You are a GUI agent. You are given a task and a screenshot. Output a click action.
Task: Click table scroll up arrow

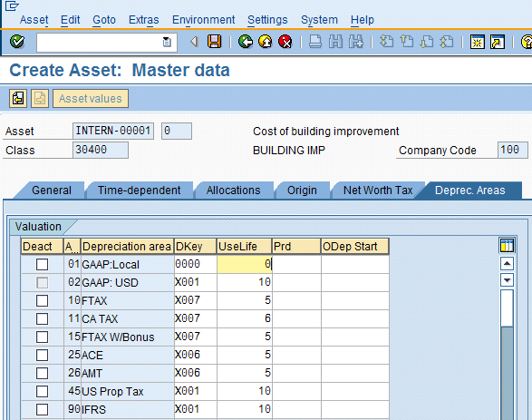[507, 264]
